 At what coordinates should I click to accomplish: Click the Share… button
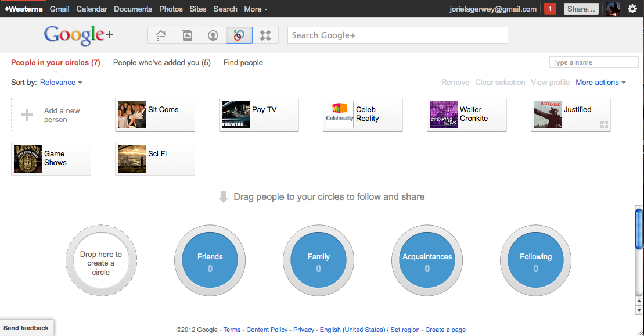(x=581, y=9)
